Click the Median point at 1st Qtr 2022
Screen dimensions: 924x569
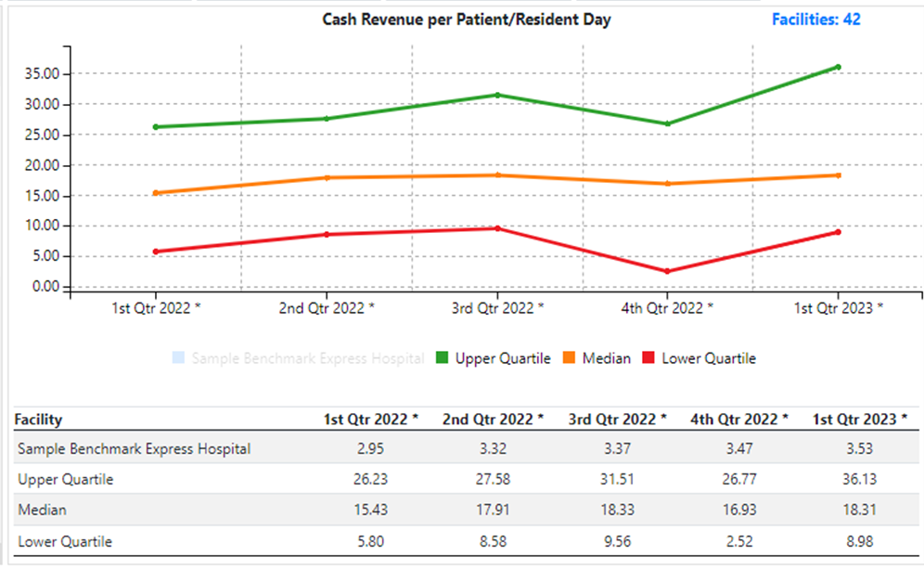click(x=156, y=193)
